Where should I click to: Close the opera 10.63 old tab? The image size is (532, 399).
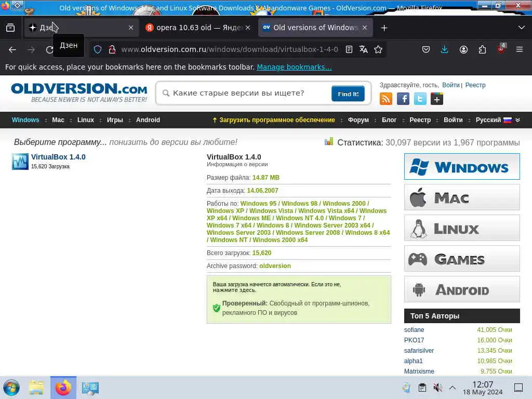248,28
